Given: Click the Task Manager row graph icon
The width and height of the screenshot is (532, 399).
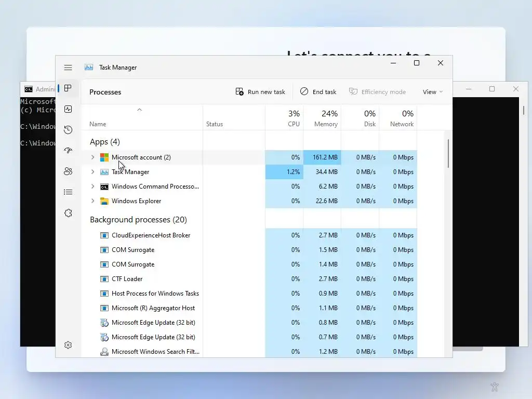Looking at the screenshot, I should (104, 172).
